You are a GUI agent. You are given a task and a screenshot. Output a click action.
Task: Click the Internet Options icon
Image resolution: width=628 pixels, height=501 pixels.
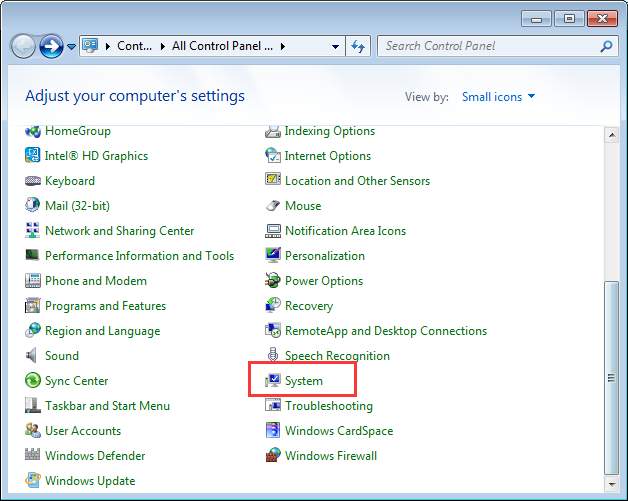point(273,156)
